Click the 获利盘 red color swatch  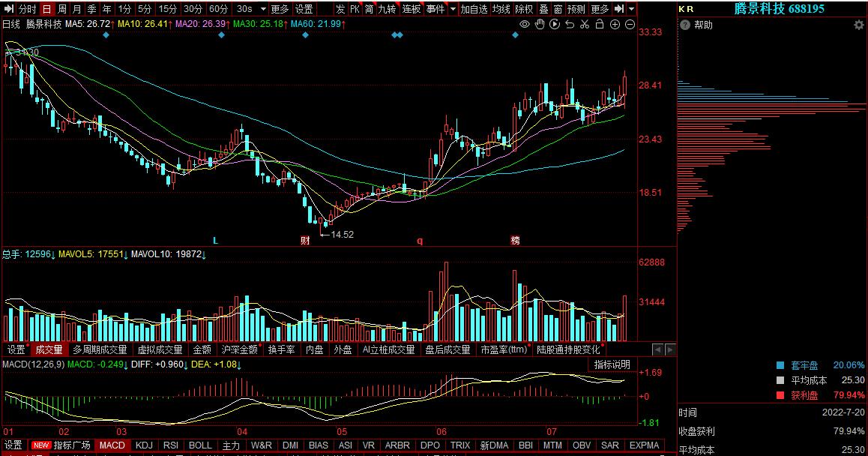click(780, 395)
